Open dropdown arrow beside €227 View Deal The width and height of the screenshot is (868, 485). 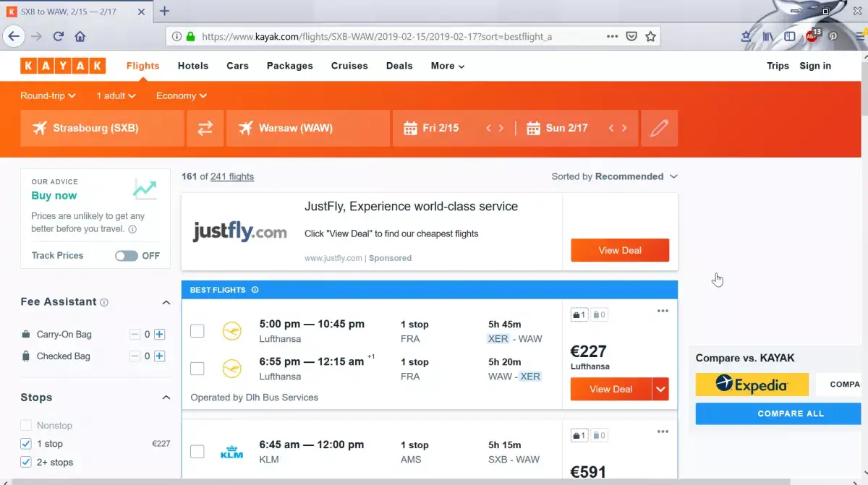[x=660, y=389]
